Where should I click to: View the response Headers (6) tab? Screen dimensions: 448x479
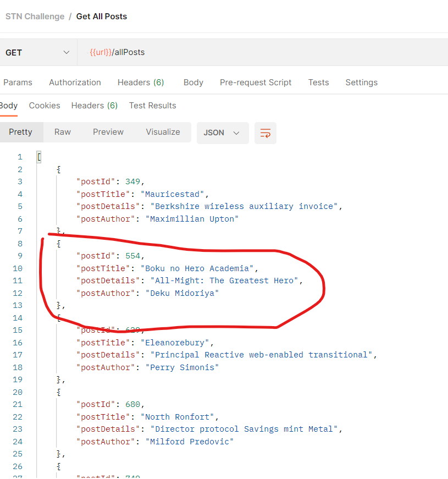[95, 106]
